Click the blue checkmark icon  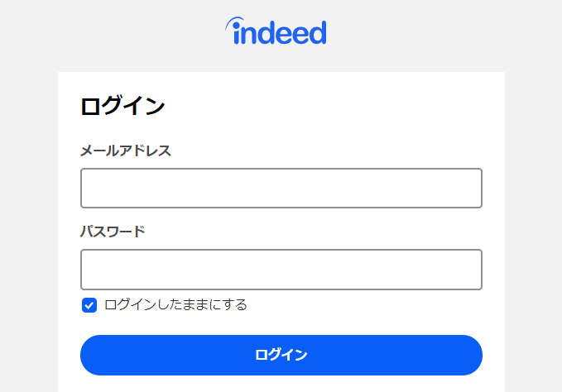pos(89,305)
